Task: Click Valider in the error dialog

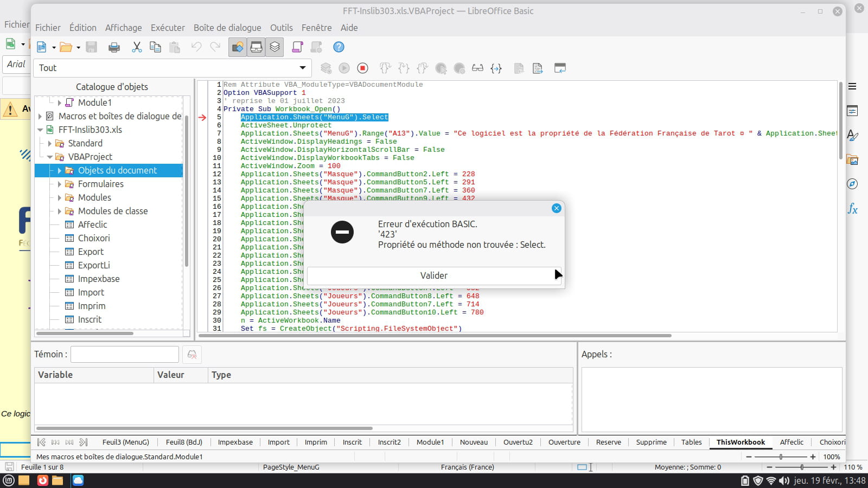Action: coord(433,275)
